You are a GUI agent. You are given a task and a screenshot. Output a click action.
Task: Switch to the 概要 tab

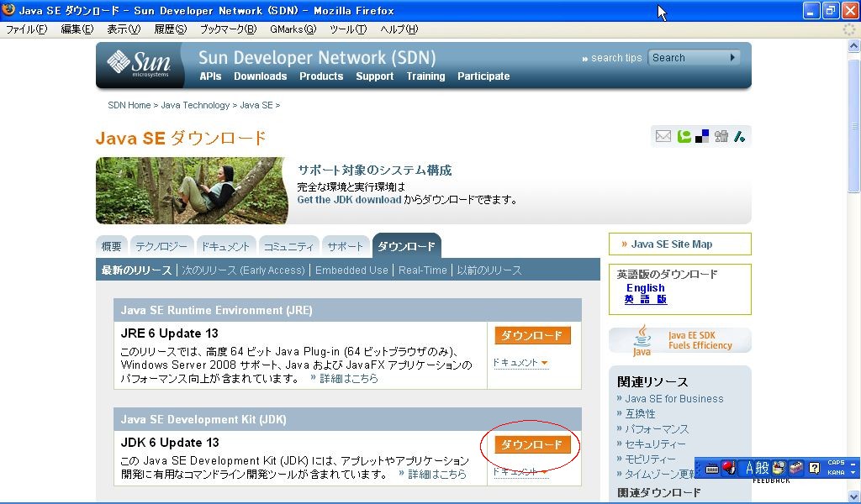click(x=112, y=247)
